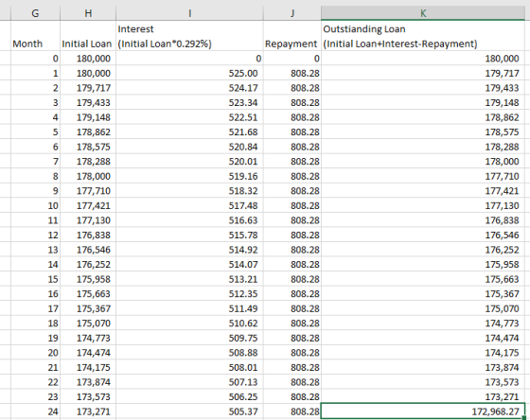
Task: Select Initial Loan 174,474 in month 20 row
Action: (88, 353)
